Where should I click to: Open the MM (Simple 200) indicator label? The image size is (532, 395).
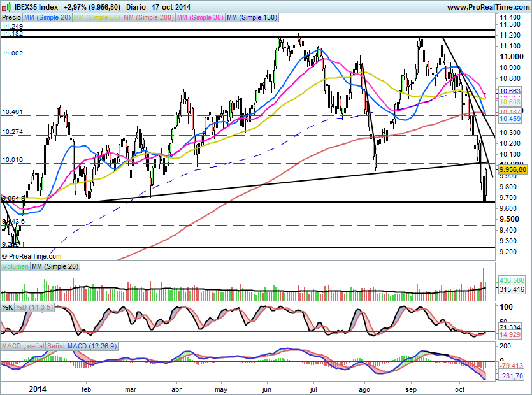point(148,17)
